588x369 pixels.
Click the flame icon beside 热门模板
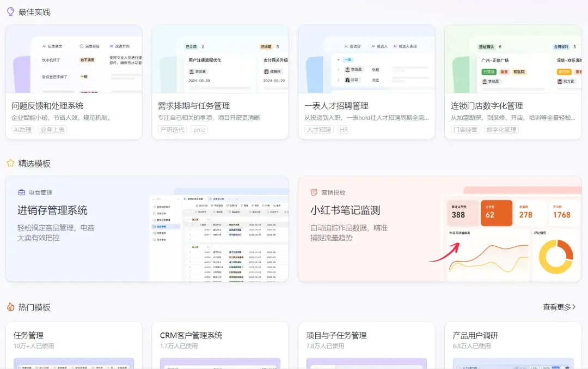pyautogui.click(x=10, y=307)
